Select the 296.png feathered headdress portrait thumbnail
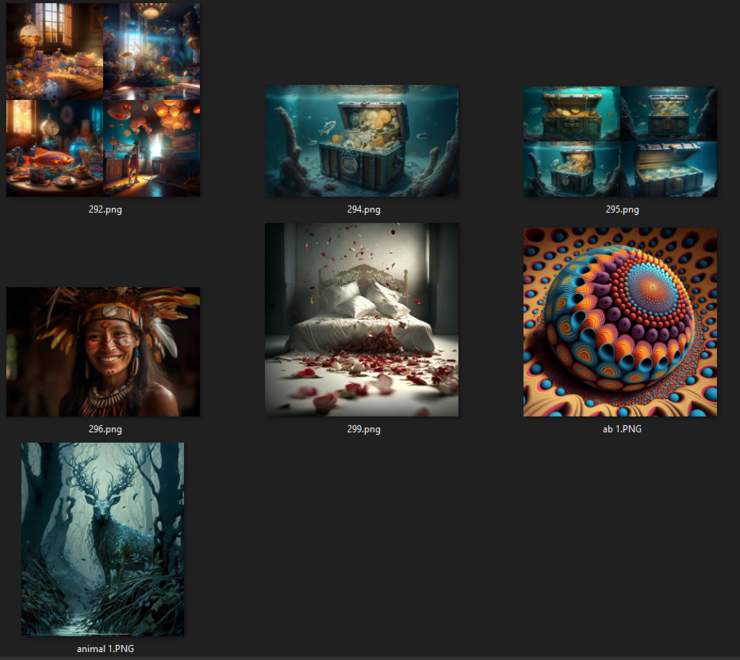 click(103, 352)
